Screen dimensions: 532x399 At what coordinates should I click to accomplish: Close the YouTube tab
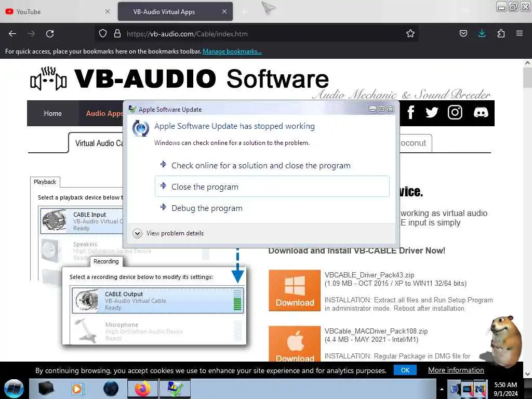click(x=107, y=11)
